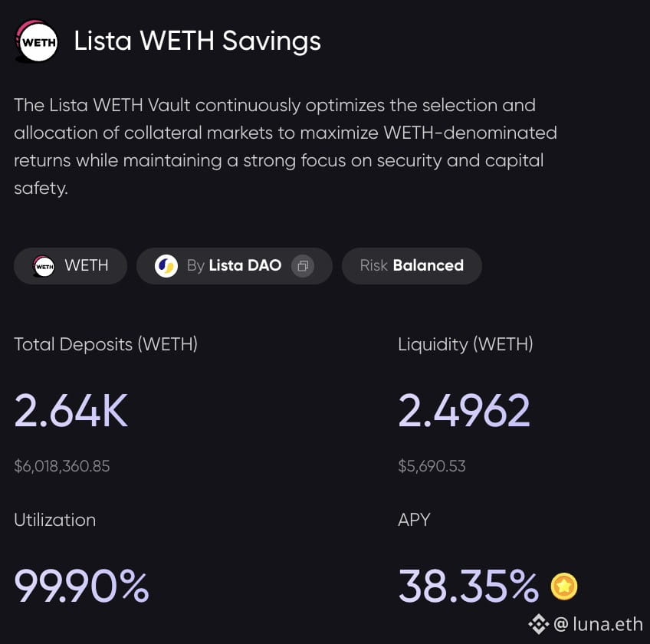Viewport: 650px width, 644px height.
Task: Click the Lista DAO logo icon
Action: 166,266
